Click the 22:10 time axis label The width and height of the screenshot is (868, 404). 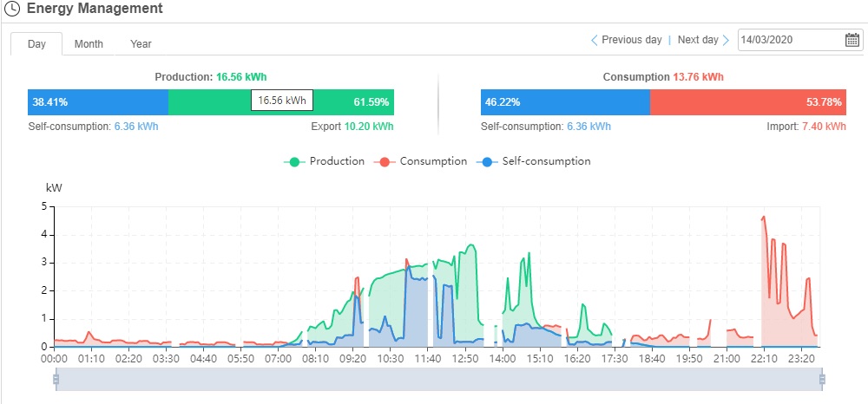764,358
